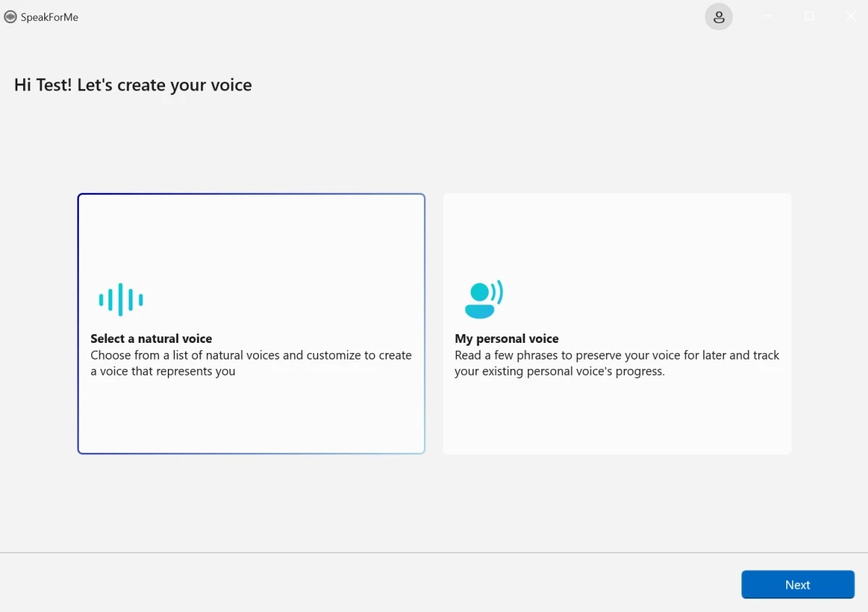Click the minimize window icon
This screenshot has height=612, width=868.
[767, 17]
